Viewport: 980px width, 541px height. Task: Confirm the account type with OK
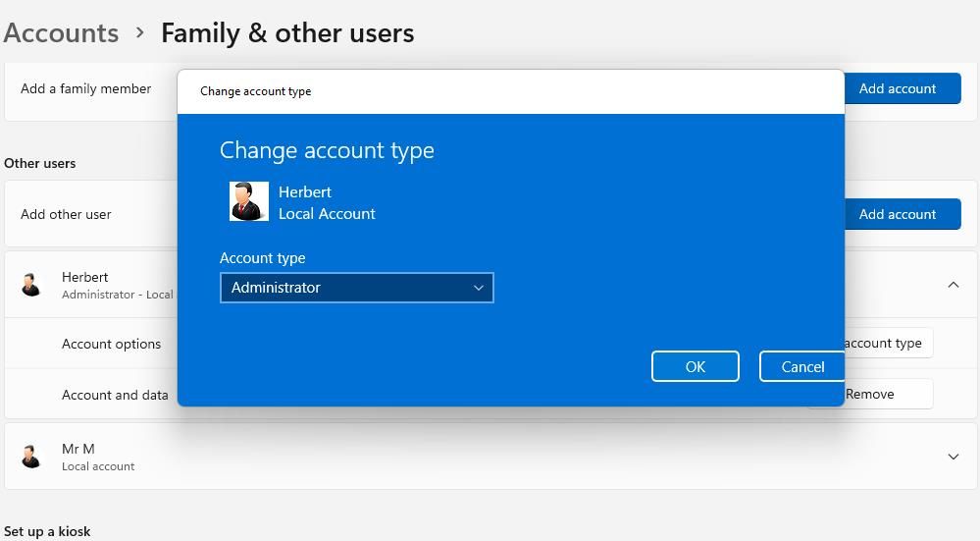coord(695,366)
